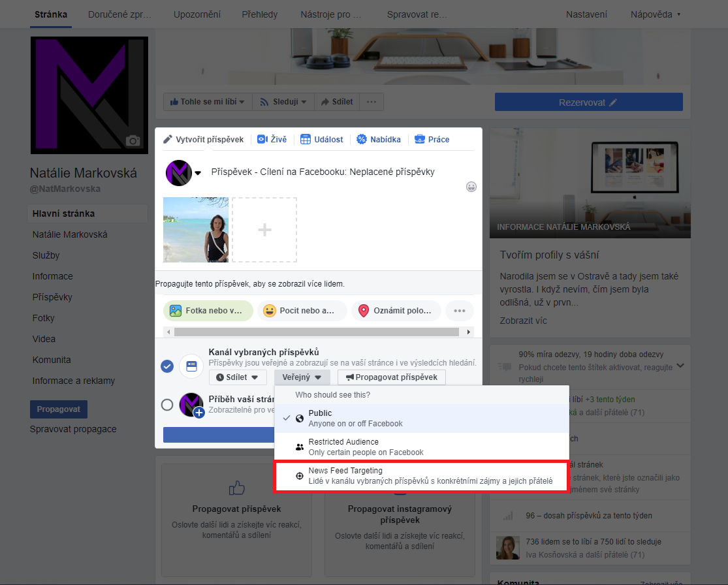Viewport: 728px width, 585px height.
Task: Open the Přehledy insights tab
Action: click(260, 14)
